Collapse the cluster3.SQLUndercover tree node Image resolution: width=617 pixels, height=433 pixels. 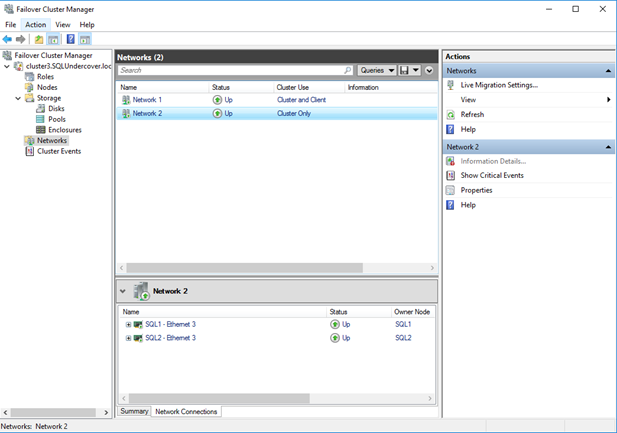click(7, 66)
